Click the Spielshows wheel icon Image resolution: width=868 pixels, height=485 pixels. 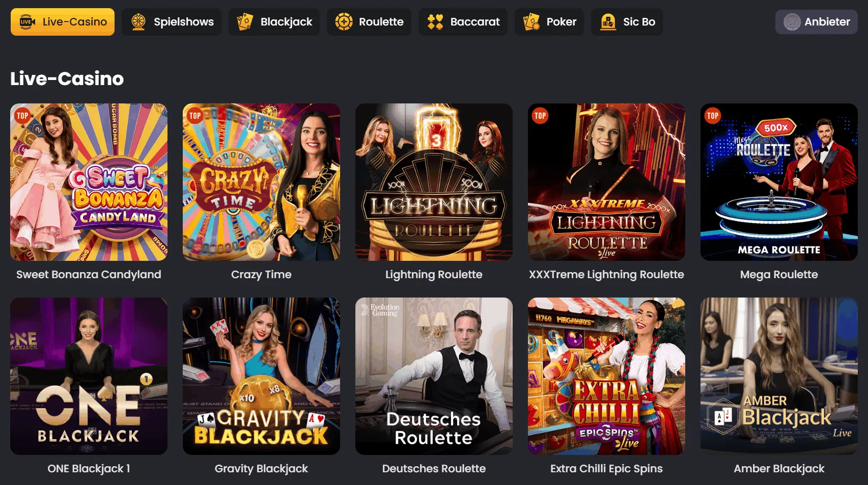pyautogui.click(x=138, y=22)
